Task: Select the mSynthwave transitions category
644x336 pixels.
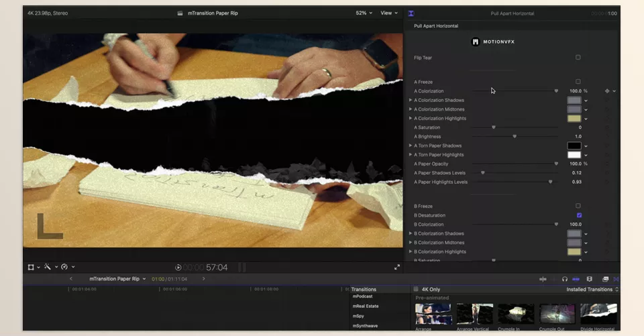Action: tap(365, 326)
